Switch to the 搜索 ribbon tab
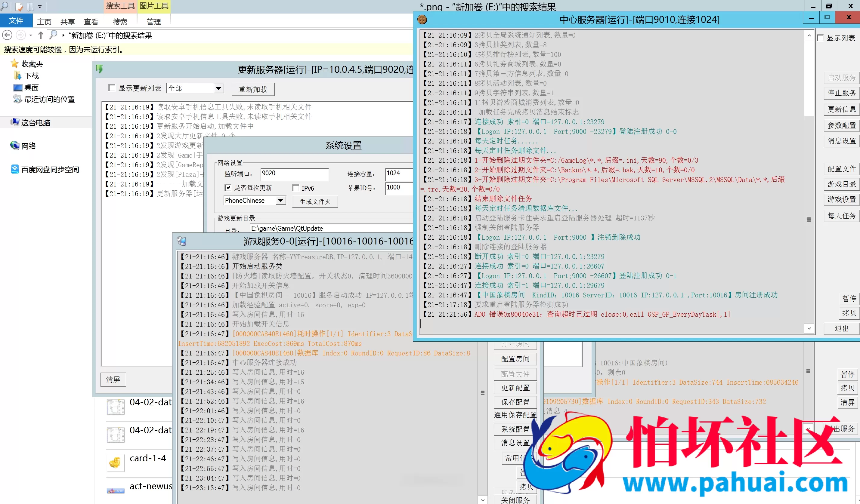The height and width of the screenshot is (504, 860). coord(120,22)
